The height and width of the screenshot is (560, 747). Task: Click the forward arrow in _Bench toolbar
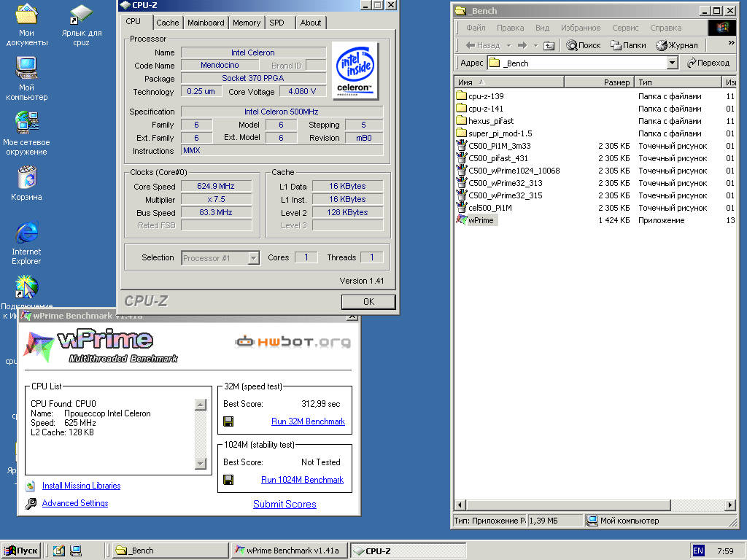point(522,45)
